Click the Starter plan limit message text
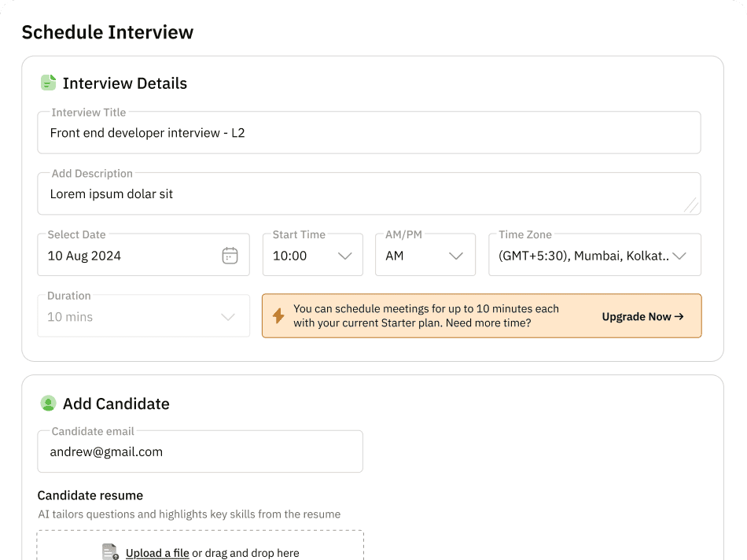 pyautogui.click(x=425, y=316)
